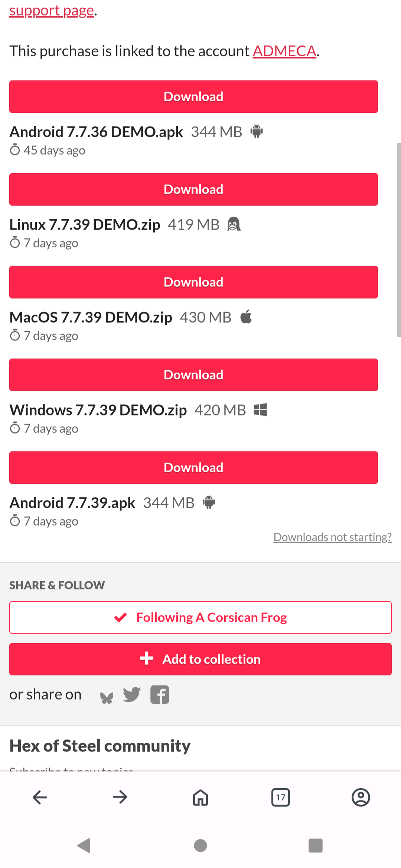Download Android 7.7.36 DEMO.apk file
Screen dimensions: 401x868
tap(193, 97)
